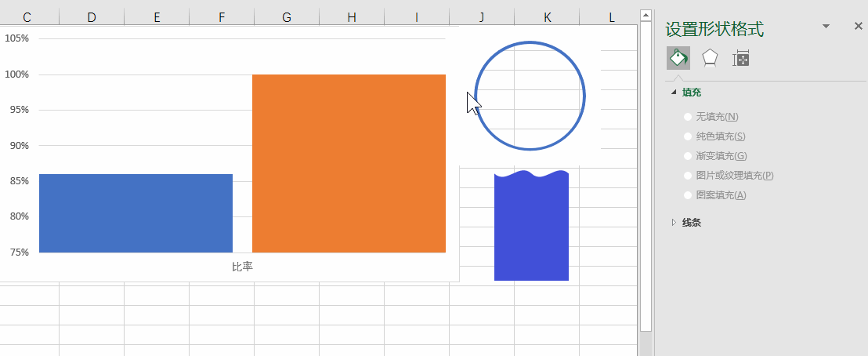Screen dimensions: 868x356
Task: Select column F header
Action: click(x=222, y=18)
